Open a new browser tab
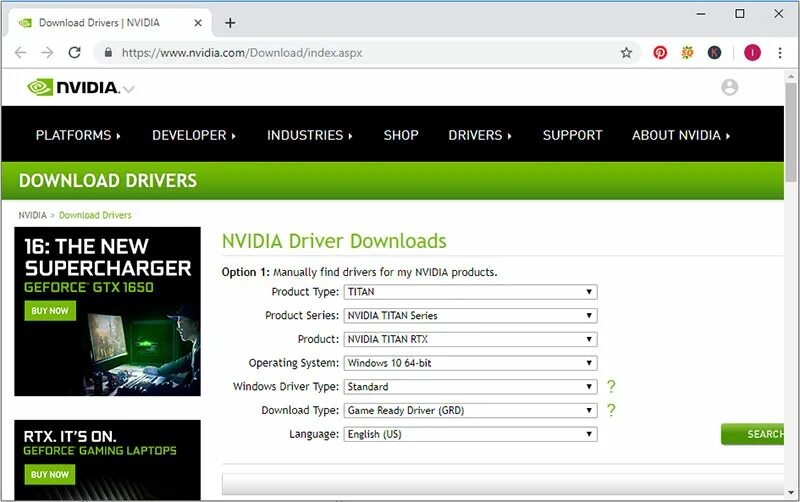Screen dimensions: 800x502 point(230,23)
